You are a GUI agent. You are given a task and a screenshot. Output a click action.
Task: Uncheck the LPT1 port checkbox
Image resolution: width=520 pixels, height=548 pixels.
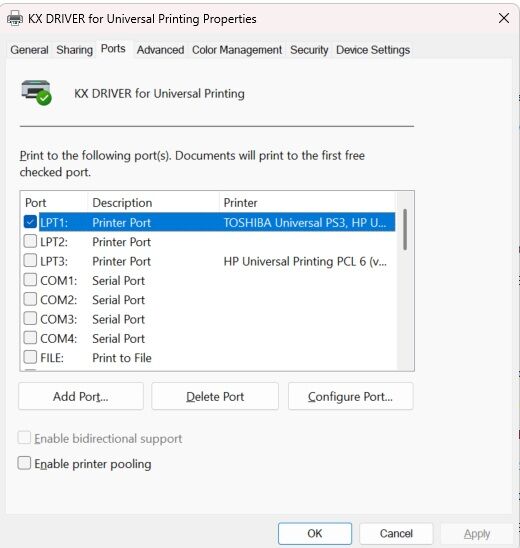(x=30, y=222)
